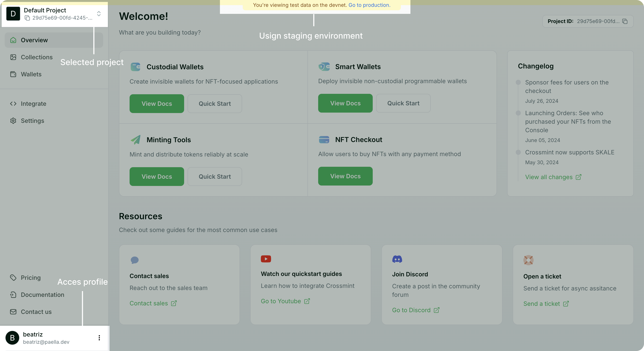The image size is (644, 351).
Task: Click external icon next to Go to Discord
Action: [x=436, y=310]
